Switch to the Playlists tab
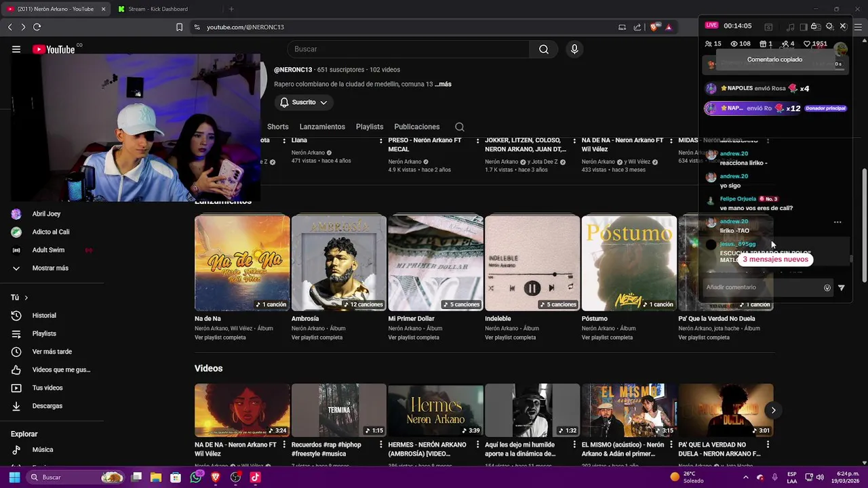The height and width of the screenshot is (488, 868). click(370, 127)
